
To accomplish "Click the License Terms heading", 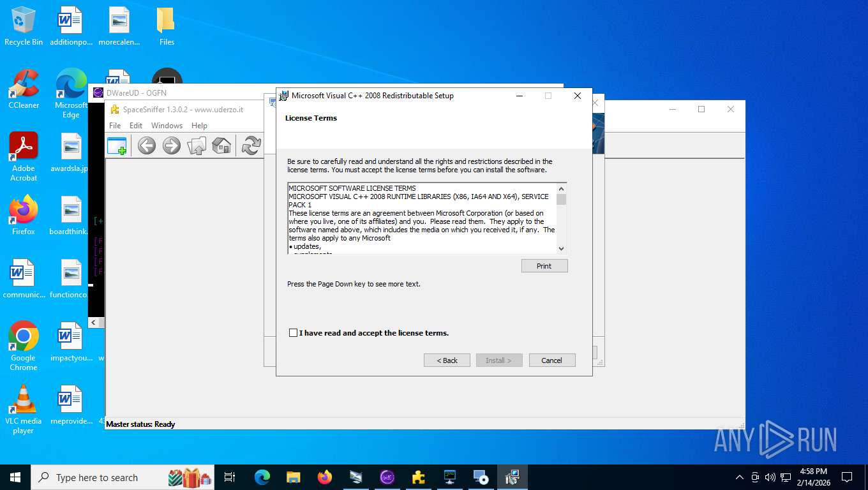I will tap(311, 118).
